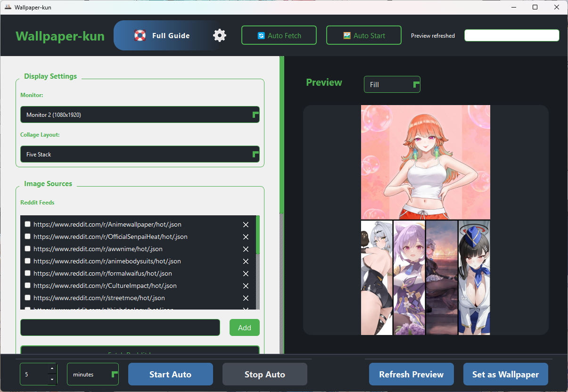The height and width of the screenshot is (392, 568).
Task: Click the Animewallpaper feed URL text
Action: (x=107, y=224)
